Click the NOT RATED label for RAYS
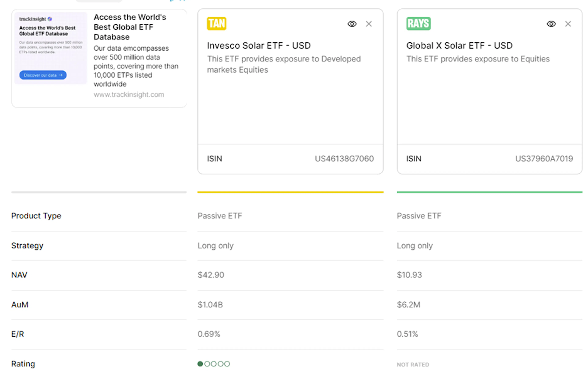Image resolution: width=588 pixels, height=379 pixels. (x=413, y=364)
